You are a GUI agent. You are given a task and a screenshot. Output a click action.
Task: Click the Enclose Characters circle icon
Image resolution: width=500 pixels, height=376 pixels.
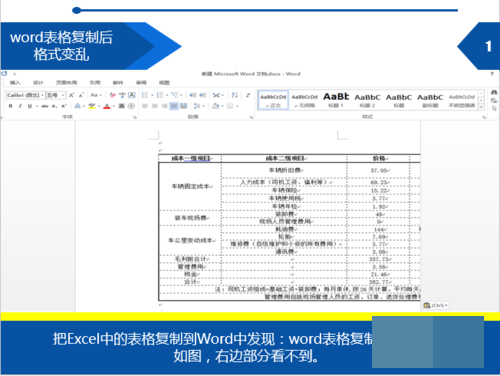[x=131, y=106]
